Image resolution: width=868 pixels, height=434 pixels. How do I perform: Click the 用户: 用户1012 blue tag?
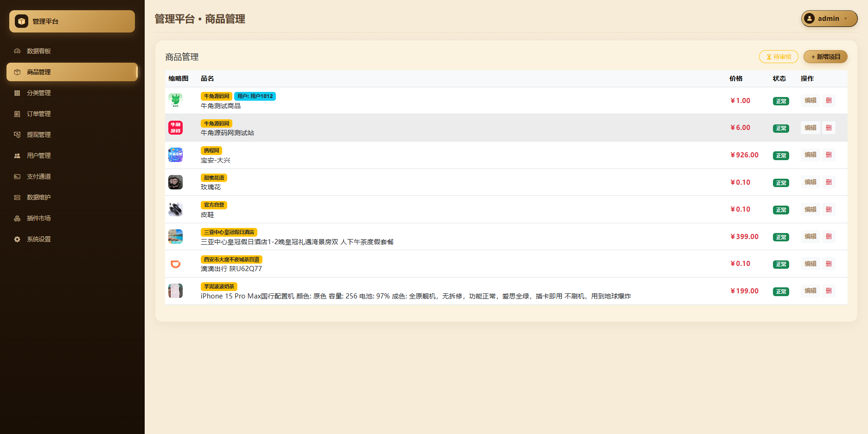click(x=255, y=96)
